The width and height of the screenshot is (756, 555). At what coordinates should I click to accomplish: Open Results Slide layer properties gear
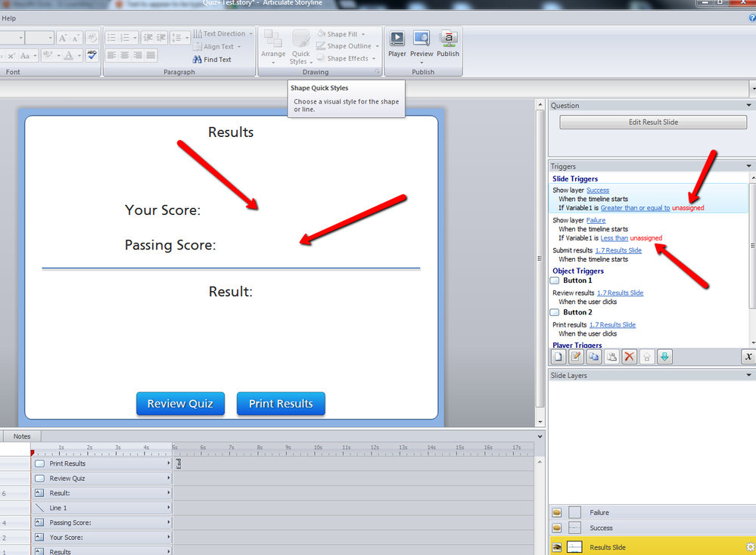(x=750, y=547)
